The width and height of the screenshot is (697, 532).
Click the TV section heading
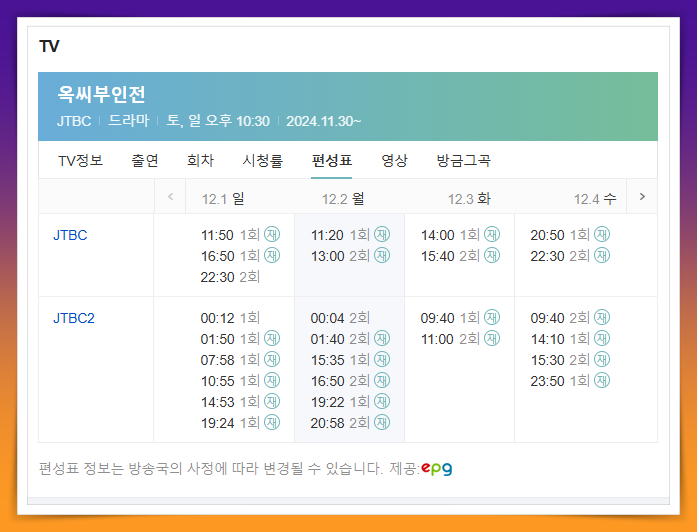pyautogui.click(x=49, y=46)
